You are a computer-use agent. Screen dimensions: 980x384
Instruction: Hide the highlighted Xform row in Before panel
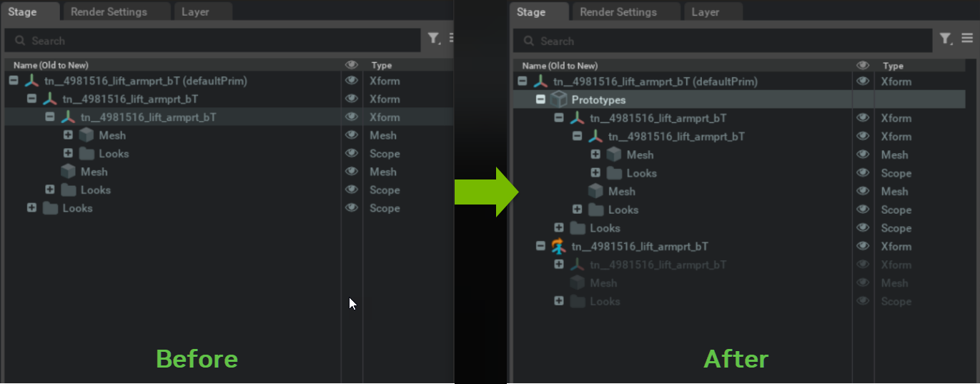click(x=351, y=117)
